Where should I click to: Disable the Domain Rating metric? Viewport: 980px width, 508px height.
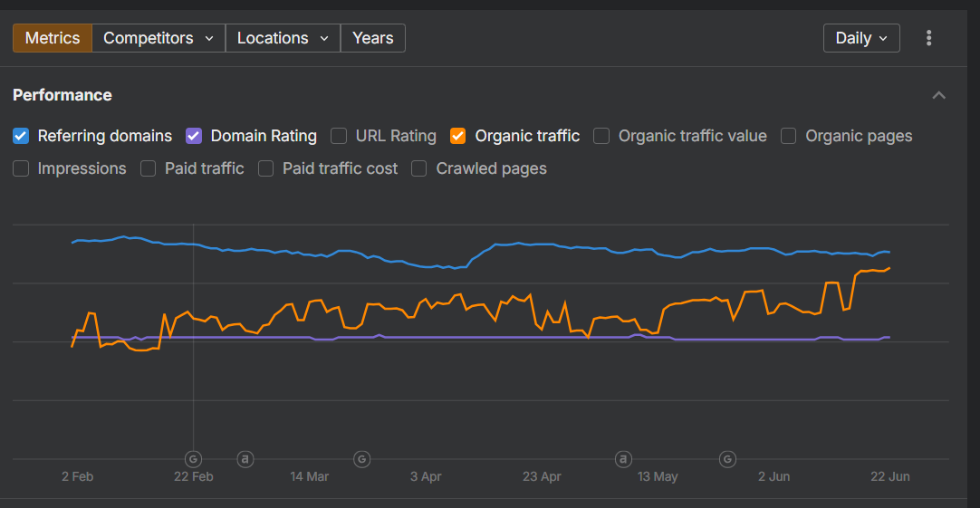(x=194, y=136)
